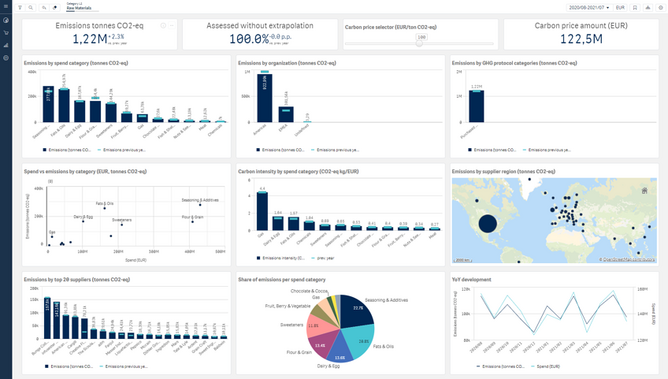The image size is (668, 379).
Task: Click the Seasoning & Additives scatter point
Action: click(x=200, y=205)
